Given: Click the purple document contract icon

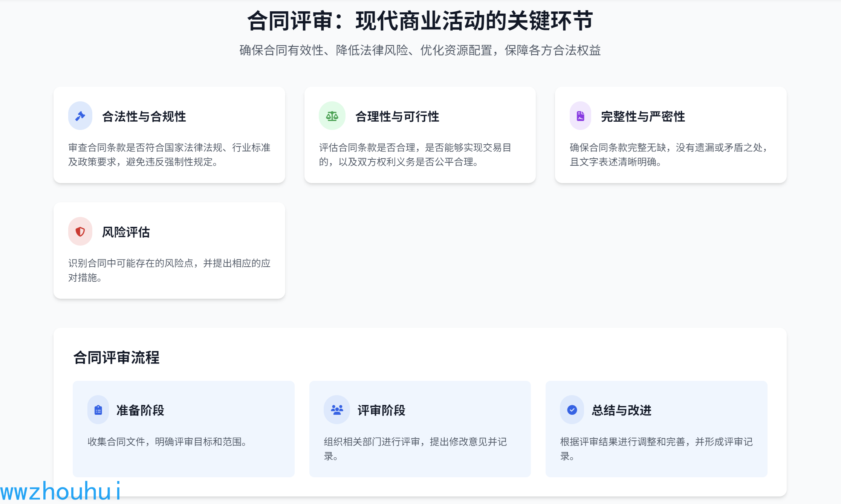Looking at the screenshot, I should (x=580, y=116).
